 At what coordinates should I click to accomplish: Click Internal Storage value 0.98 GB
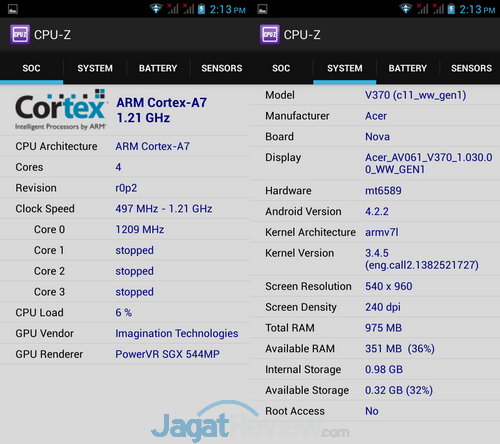384,369
